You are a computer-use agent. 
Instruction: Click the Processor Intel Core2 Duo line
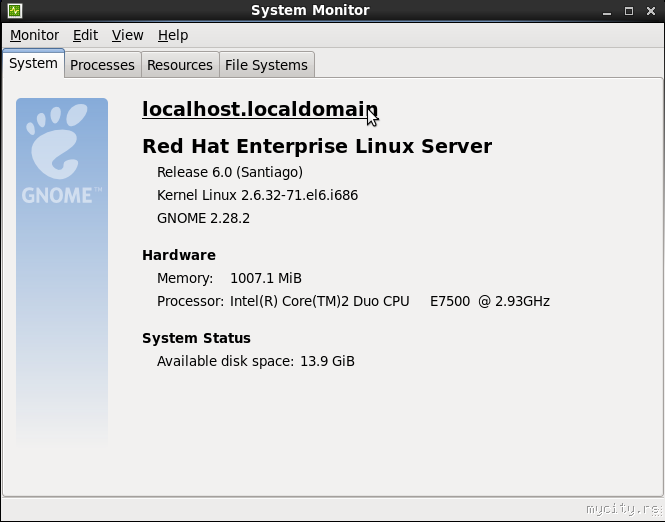(x=353, y=301)
